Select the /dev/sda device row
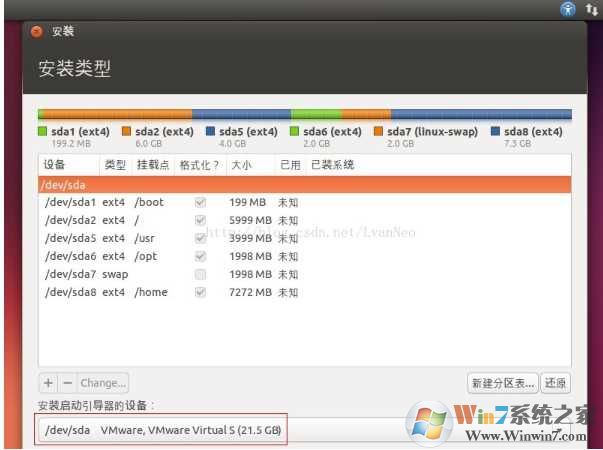Screen dimensions: 603x450 click(x=305, y=185)
